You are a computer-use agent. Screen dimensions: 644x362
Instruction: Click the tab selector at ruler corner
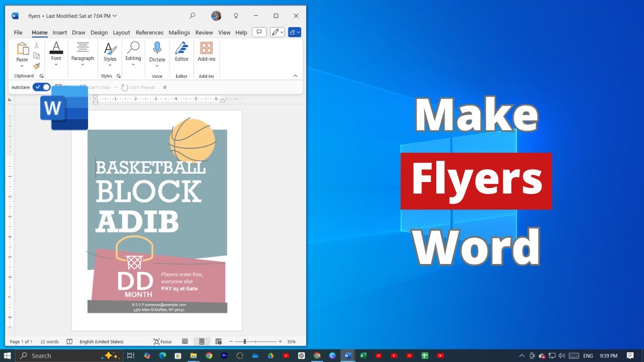coord(10,100)
